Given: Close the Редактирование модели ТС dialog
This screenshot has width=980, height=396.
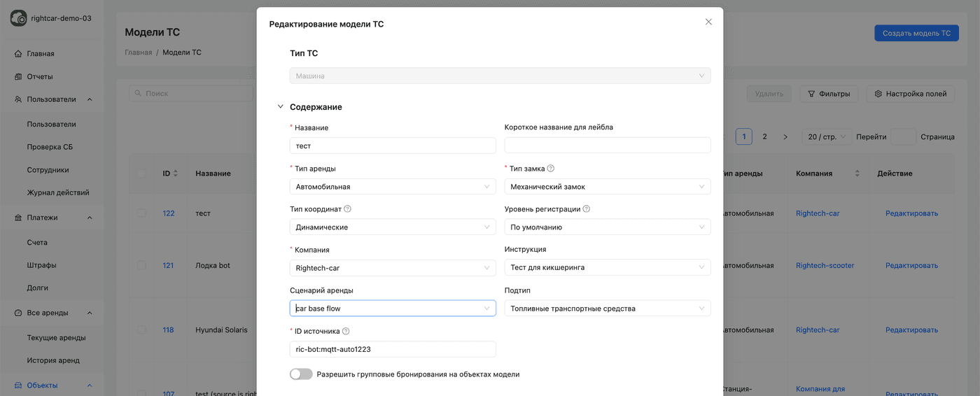Looking at the screenshot, I should [x=708, y=22].
